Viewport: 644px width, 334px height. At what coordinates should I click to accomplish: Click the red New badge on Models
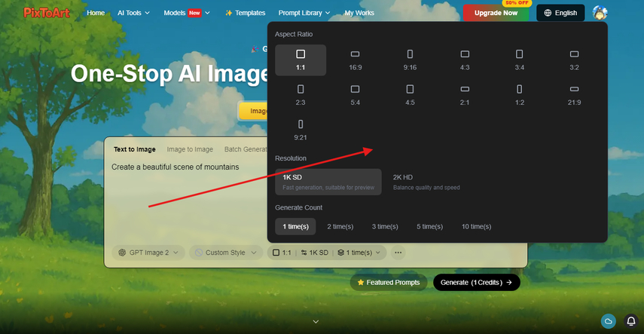(194, 13)
